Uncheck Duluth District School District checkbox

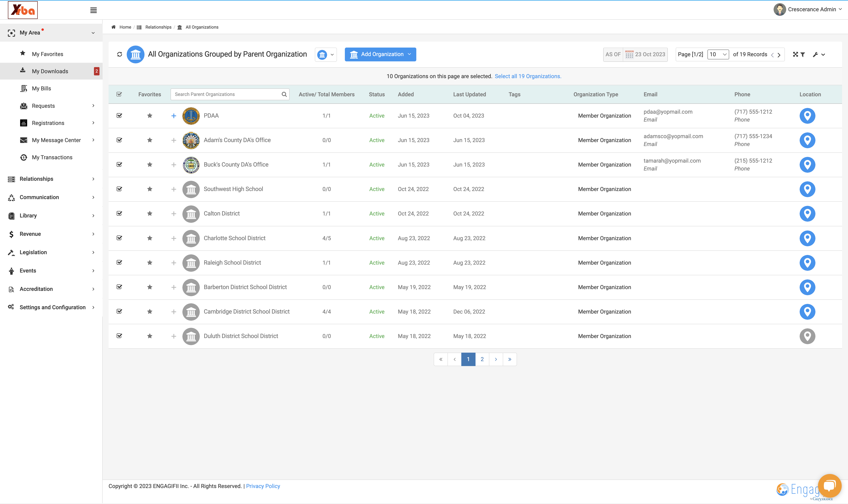(119, 335)
